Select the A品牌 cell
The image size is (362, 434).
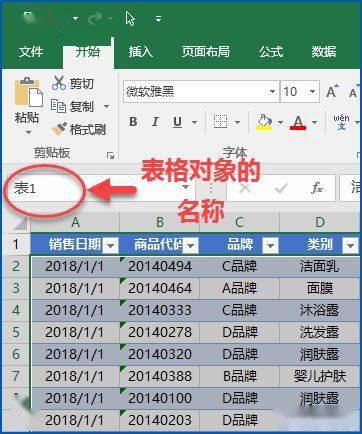click(239, 288)
